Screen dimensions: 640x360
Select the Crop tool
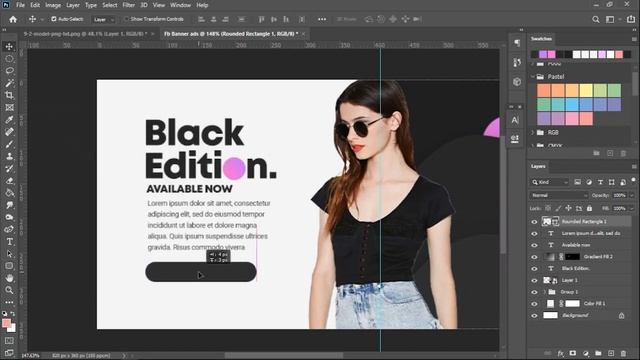click(x=9, y=95)
